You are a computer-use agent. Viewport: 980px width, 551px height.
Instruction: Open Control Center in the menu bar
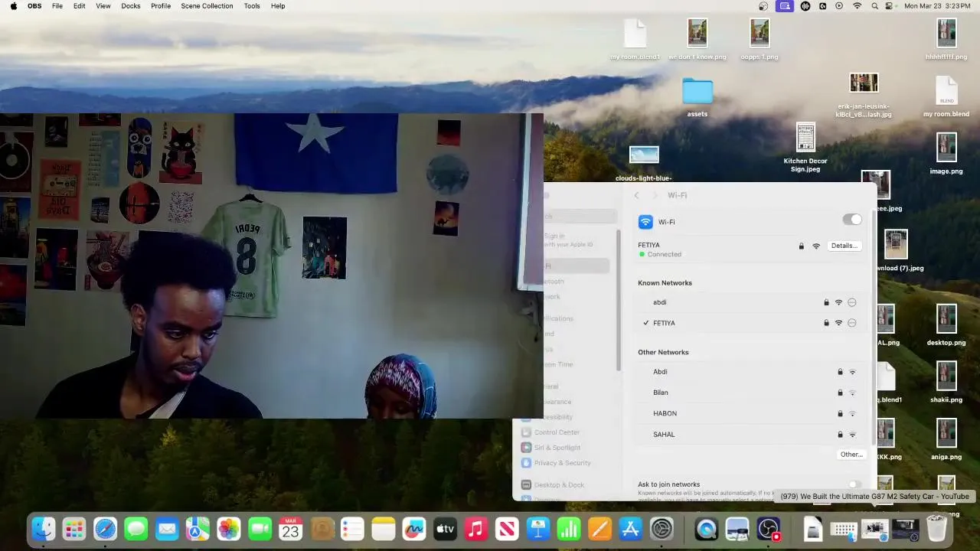[890, 5]
